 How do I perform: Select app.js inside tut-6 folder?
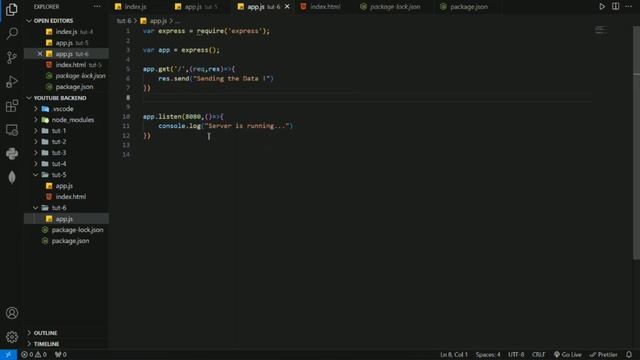pyautogui.click(x=67, y=219)
